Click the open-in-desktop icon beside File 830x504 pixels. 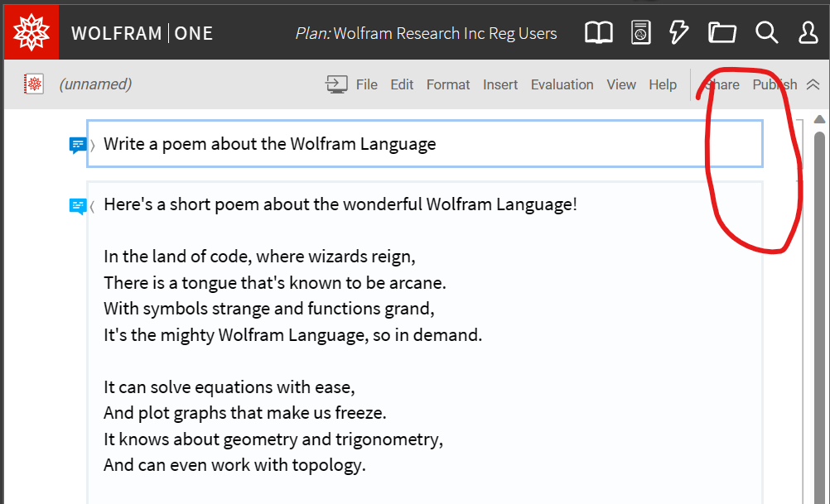tap(336, 84)
